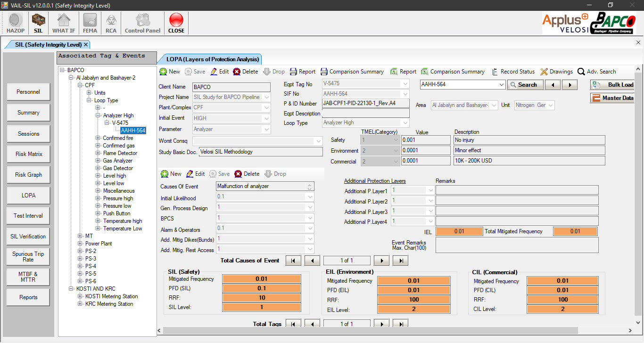The width and height of the screenshot is (644, 343).
Task: Open the LOPA sidebar section
Action: click(28, 196)
